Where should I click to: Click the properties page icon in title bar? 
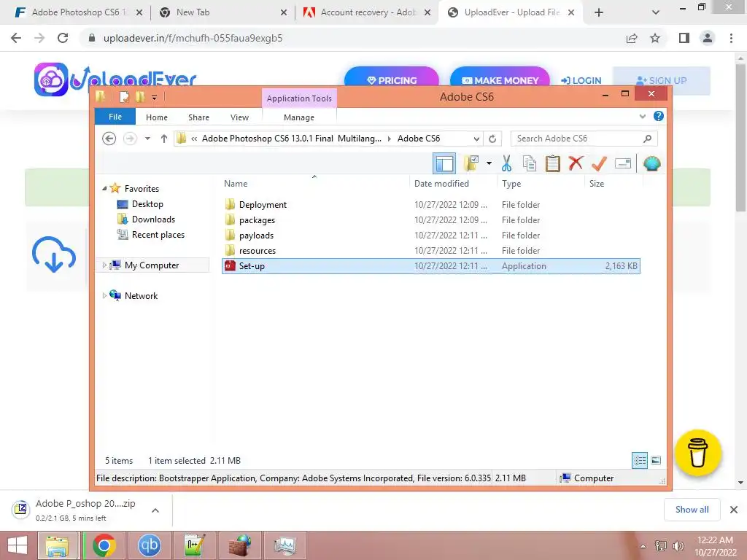(124, 97)
